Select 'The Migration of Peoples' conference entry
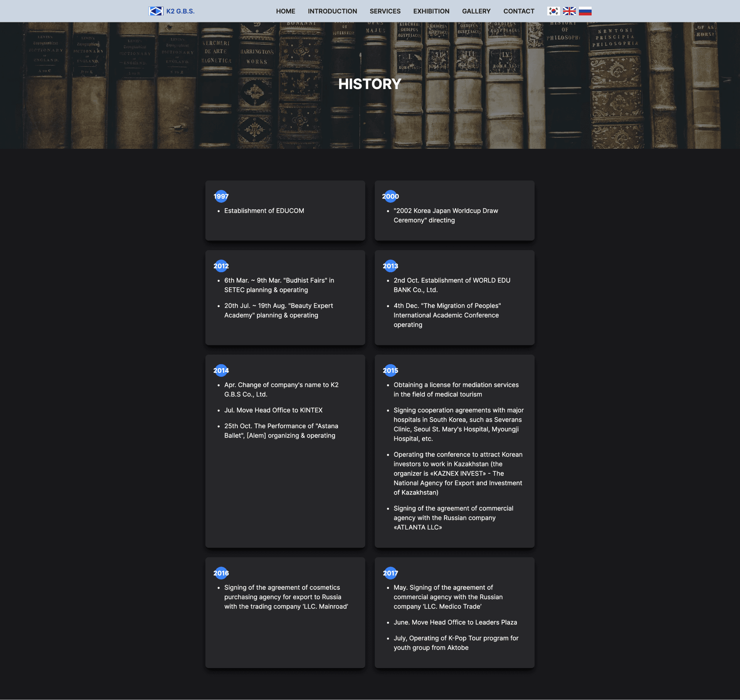The width and height of the screenshot is (740, 700). (447, 315)
